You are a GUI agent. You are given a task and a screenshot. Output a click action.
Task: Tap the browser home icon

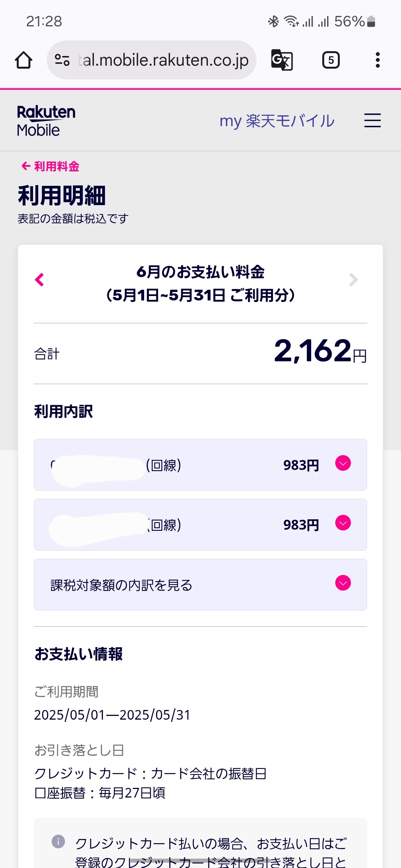pos(23,60)
